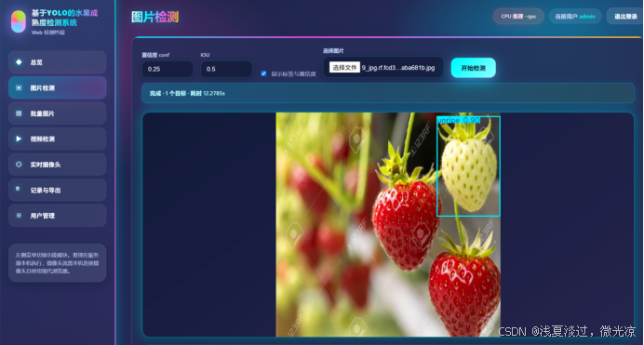Viewport: 644px width, 345px height.
Task: Click the 选择文件 choose file button
Action: coord(344,67)
